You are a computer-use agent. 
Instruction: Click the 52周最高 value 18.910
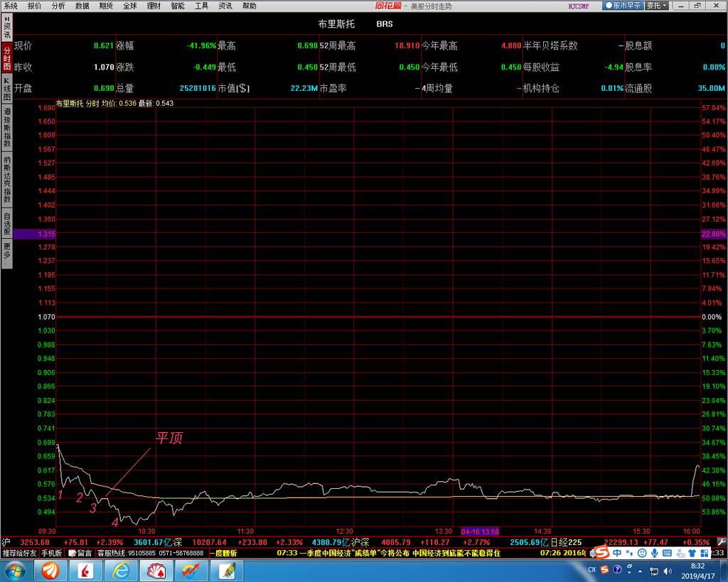[x=407, y=45]
